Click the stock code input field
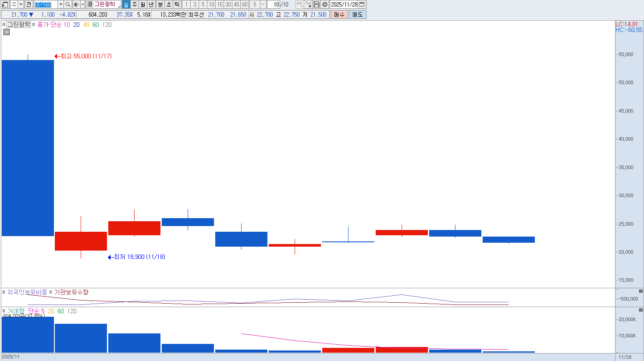This screenshot has width=644, height=361. click(x=45, y=4)
